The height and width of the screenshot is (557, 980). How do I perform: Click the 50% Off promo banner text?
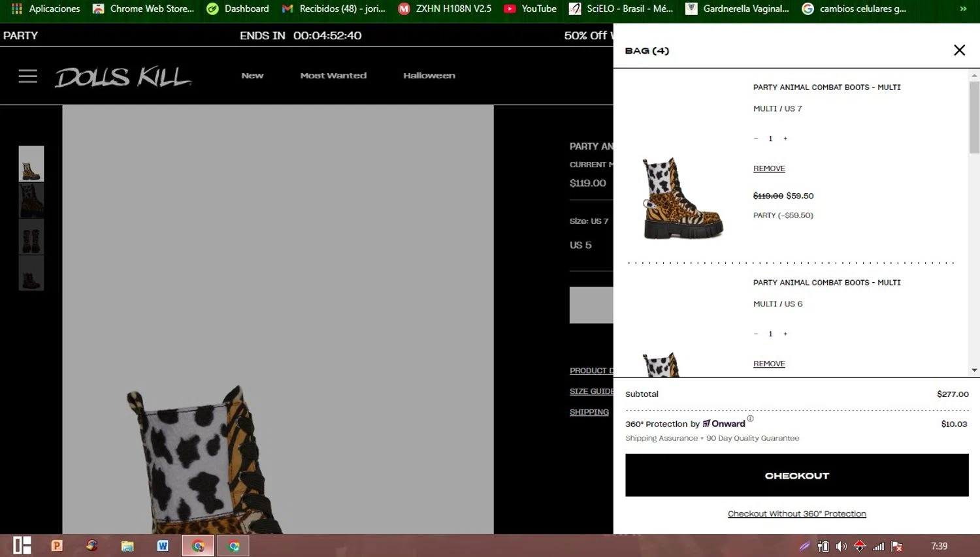tap(588, 35)
